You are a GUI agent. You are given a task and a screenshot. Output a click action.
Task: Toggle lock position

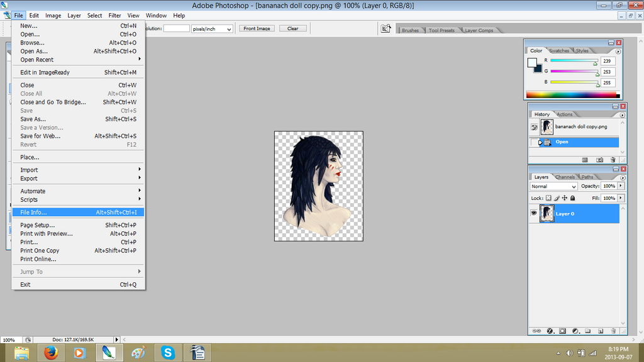tap(565, 198)
